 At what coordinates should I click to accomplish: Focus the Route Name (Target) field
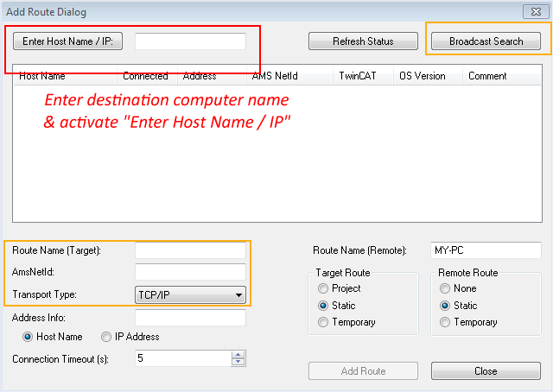point(190,250)
